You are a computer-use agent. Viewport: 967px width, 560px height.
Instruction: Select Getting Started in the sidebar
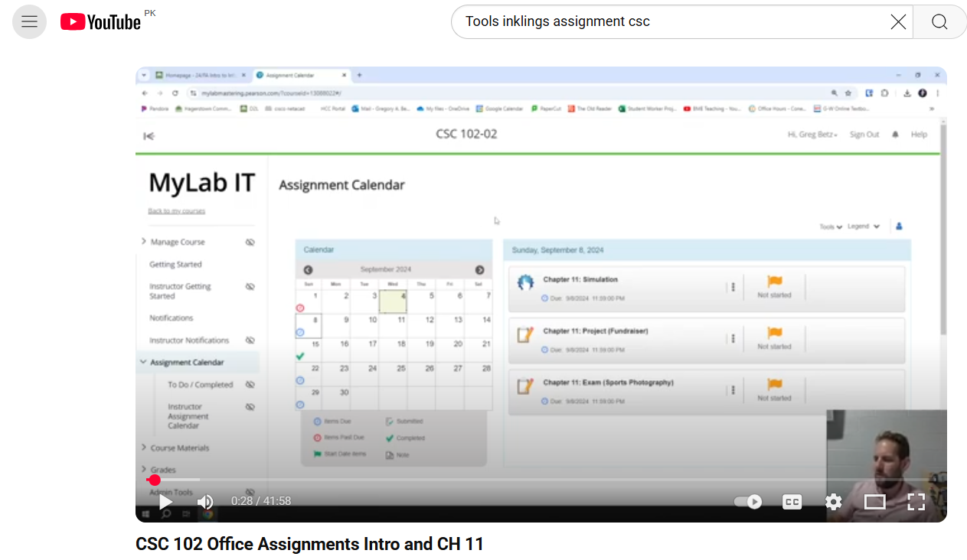click(x=175, y=265)
